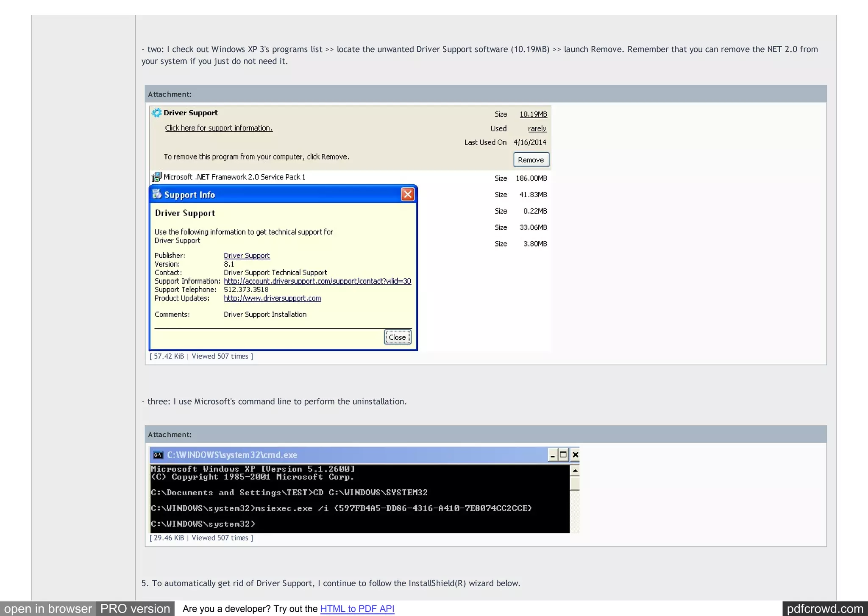
Task: Click the .NET Framework 2.0 installer icon
Action: click(x=156, y=177)
